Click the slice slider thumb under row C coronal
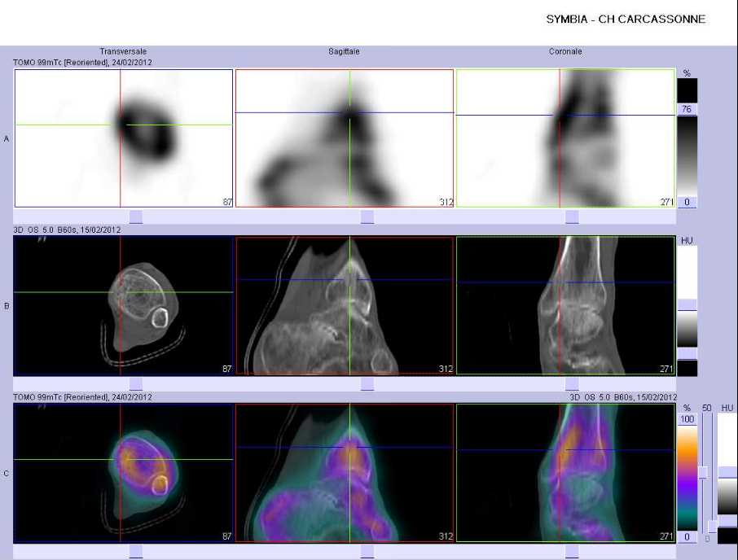Image resolution: width=738 pixels, height=560 pixels. click(x=572, y=552)
